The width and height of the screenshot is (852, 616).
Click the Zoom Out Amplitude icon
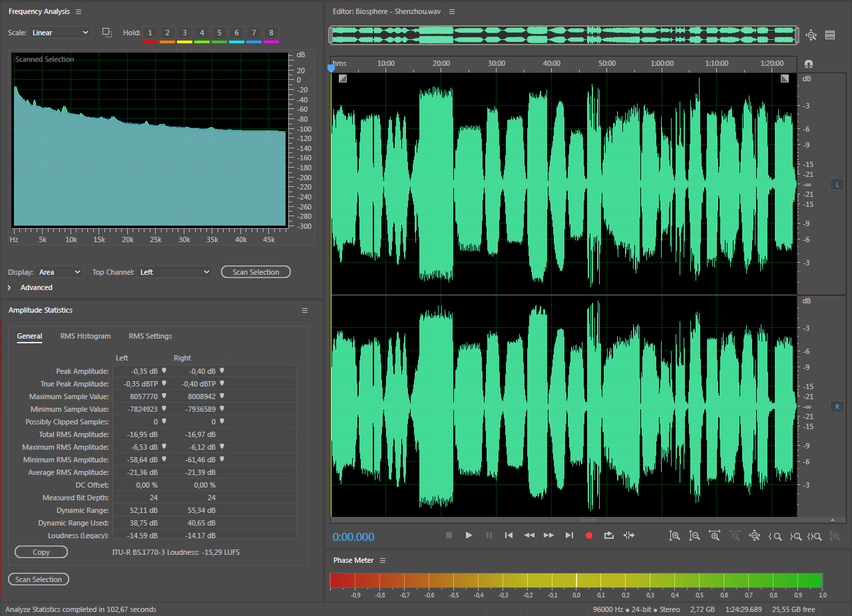(x=695, y=536)
